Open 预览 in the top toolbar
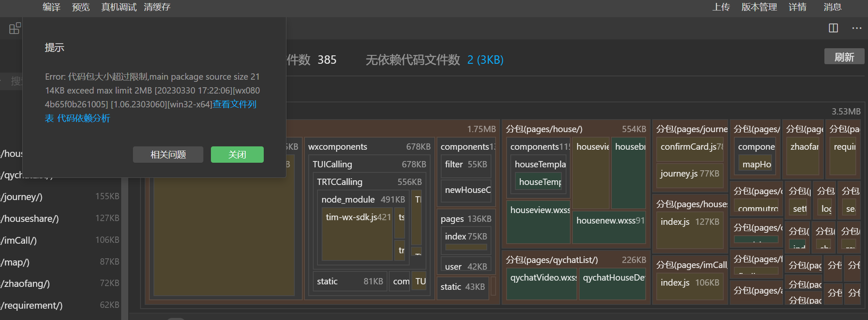868x320 pixels. 81,7
